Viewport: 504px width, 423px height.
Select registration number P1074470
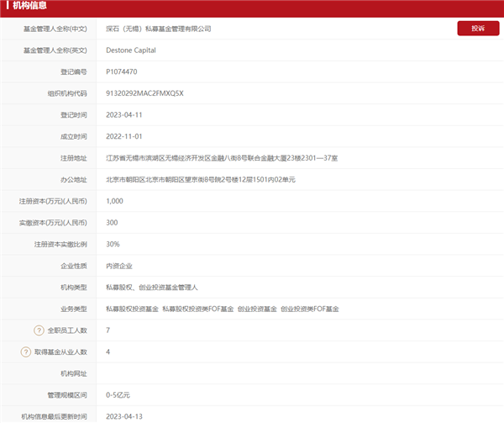pyautogui.click(x=122, y=71)
